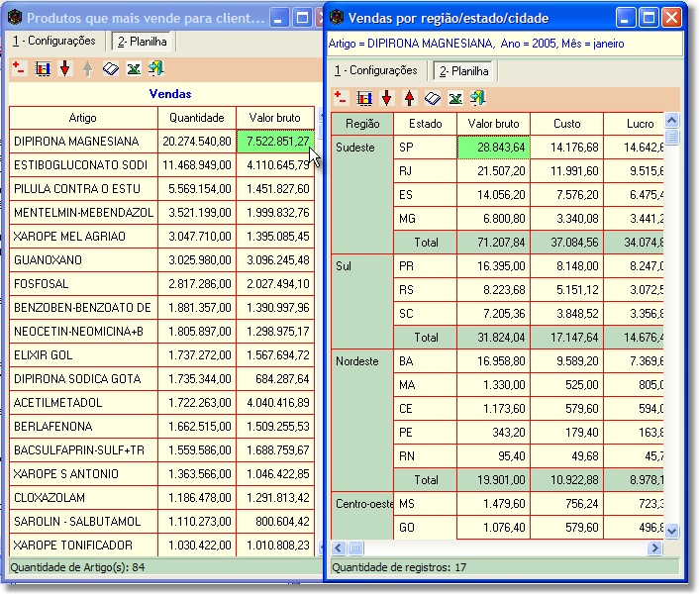Click the app icon in Produtos window title bar
The width and height of the screenshot is (700, 596).
[x=15, y=18]
